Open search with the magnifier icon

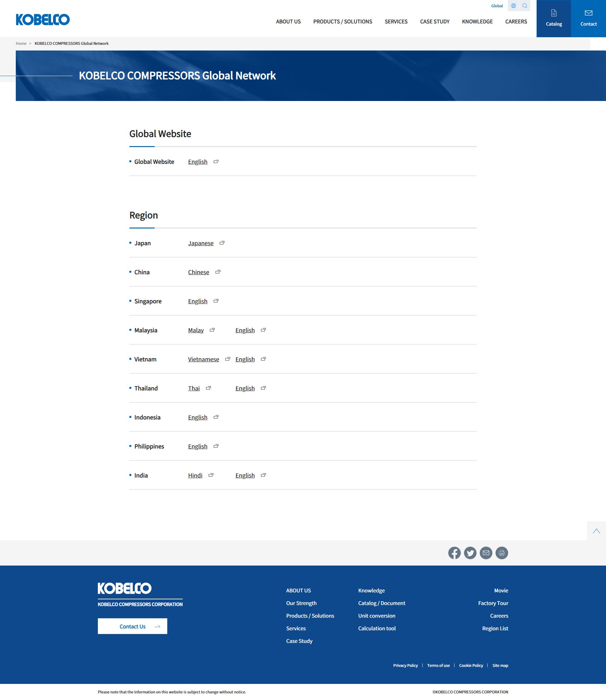point(525,6)
